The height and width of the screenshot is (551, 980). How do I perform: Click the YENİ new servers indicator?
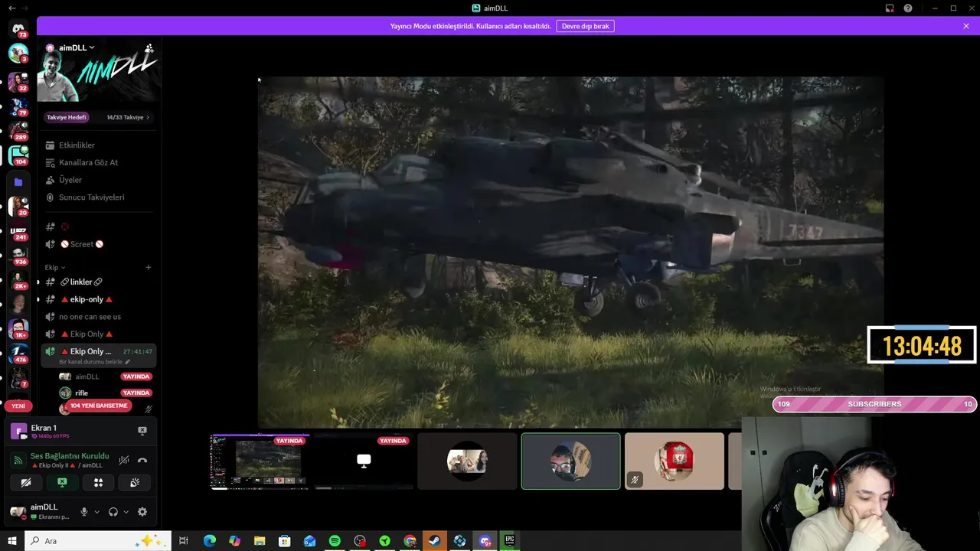[x=18, y=406]
